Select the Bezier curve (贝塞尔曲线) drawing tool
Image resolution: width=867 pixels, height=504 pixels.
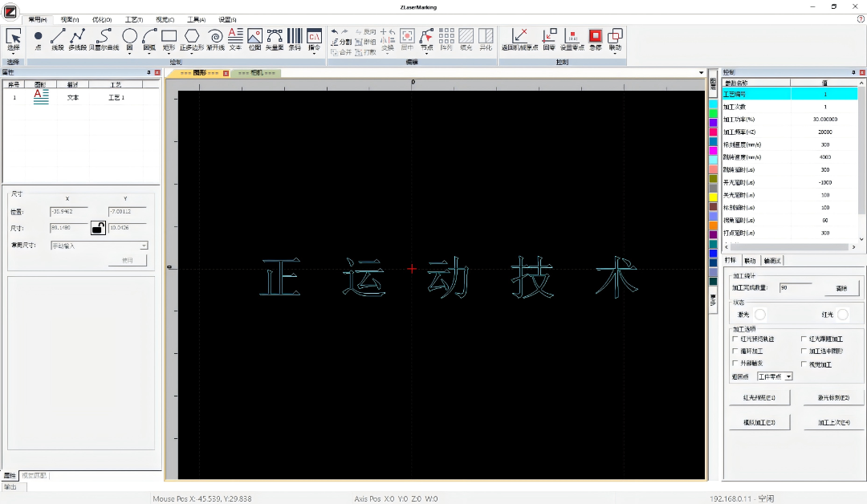tap(104, 38)
